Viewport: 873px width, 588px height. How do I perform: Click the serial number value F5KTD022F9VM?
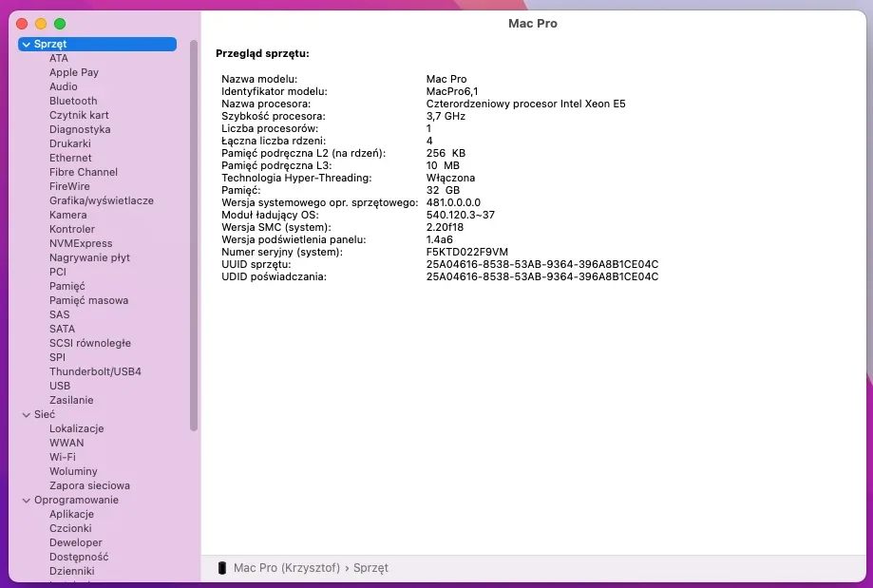tap(467, 252)
